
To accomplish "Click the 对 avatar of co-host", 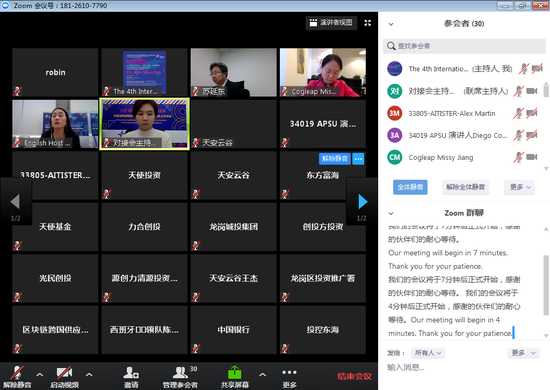I will tap(394, 91).
